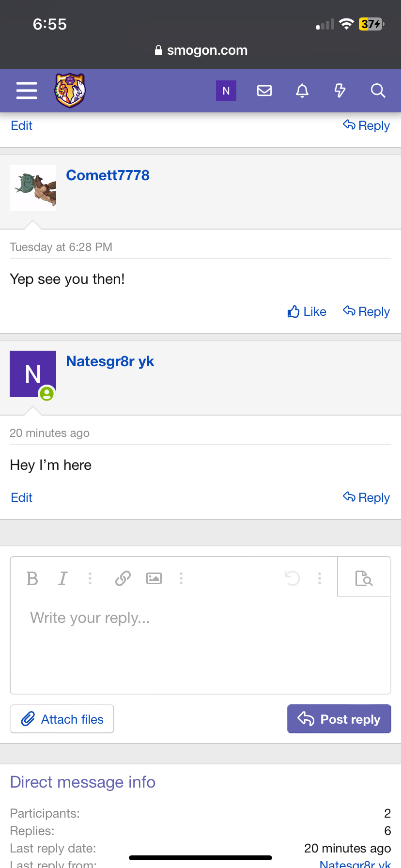The image size is (401, 868).
Task: Like Comett7778's message
Action: [x=307, y=311]
